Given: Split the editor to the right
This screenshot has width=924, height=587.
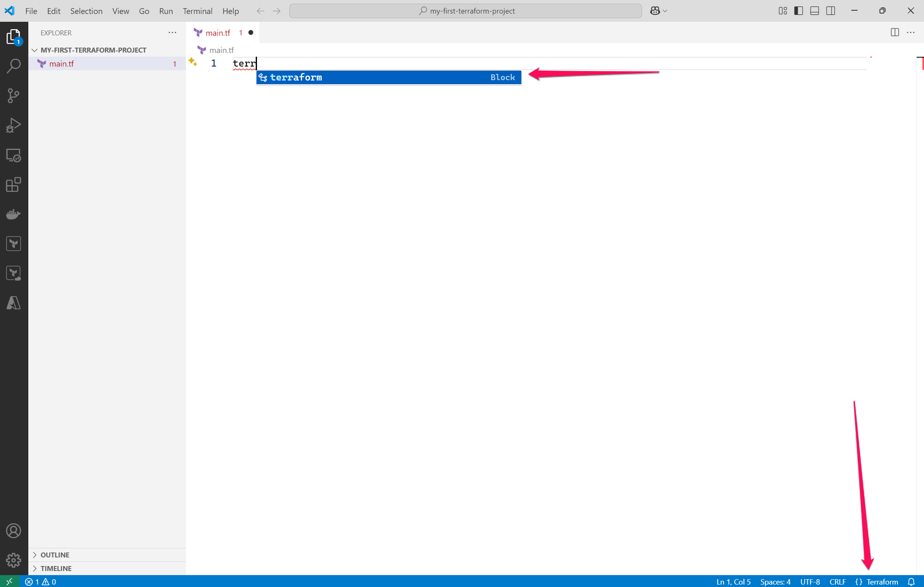Looking at the screenshot, I should click(x=895, y=32).
